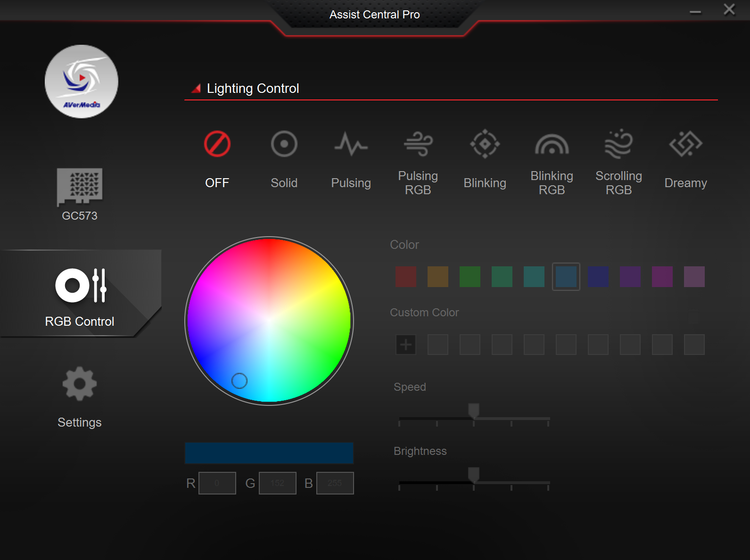Select the Dreamy lighting mode

pos(685,144)
